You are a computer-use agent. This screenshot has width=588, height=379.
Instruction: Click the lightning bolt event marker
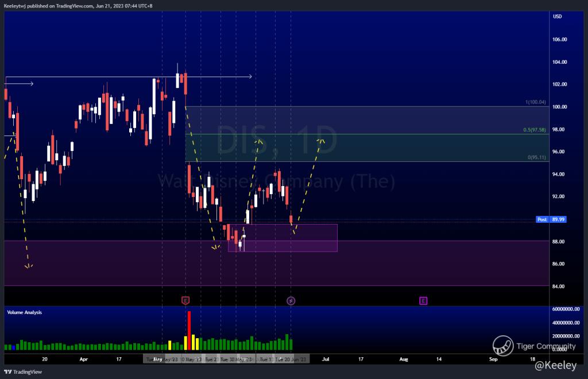point(291,301)
